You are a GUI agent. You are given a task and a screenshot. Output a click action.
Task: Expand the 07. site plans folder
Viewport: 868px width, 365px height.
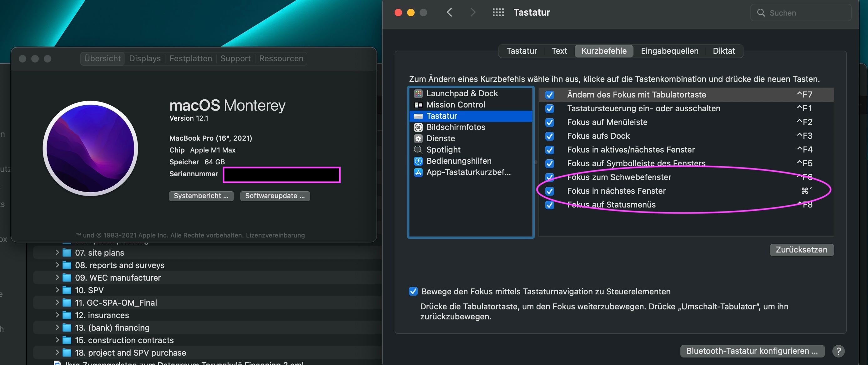[x=57, y=252]
